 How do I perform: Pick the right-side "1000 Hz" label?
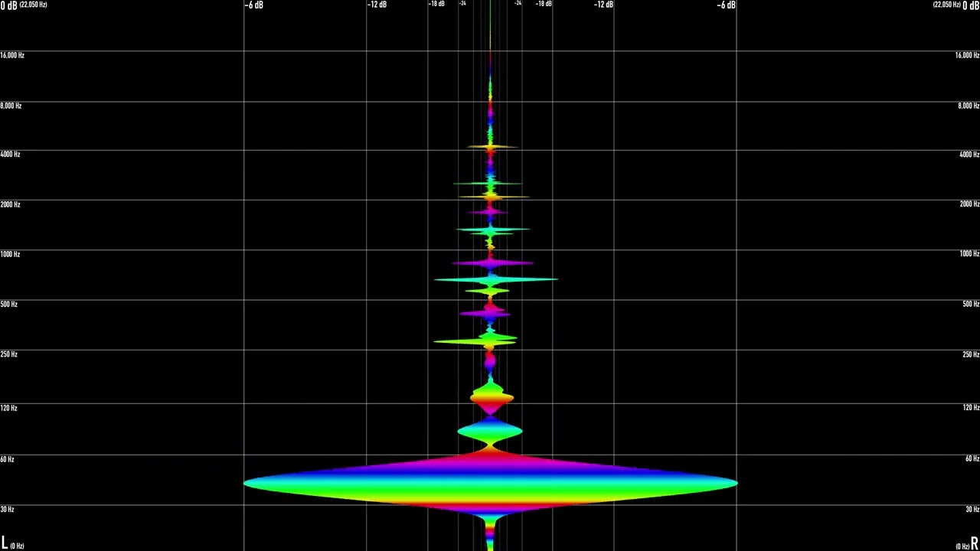click(969, 254)
